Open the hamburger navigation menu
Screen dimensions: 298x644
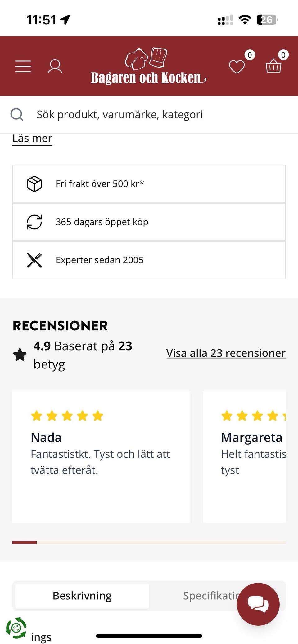pyautogui.click(x=23, y=66)
